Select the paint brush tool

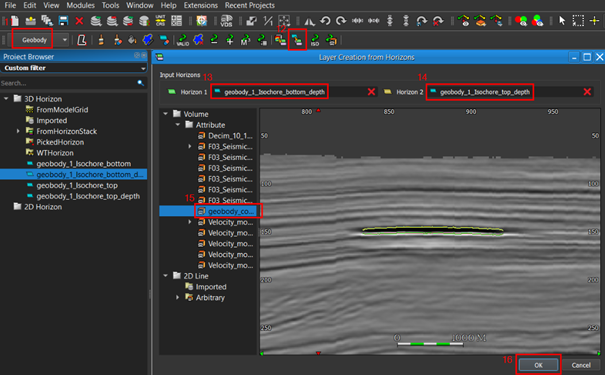101,40
